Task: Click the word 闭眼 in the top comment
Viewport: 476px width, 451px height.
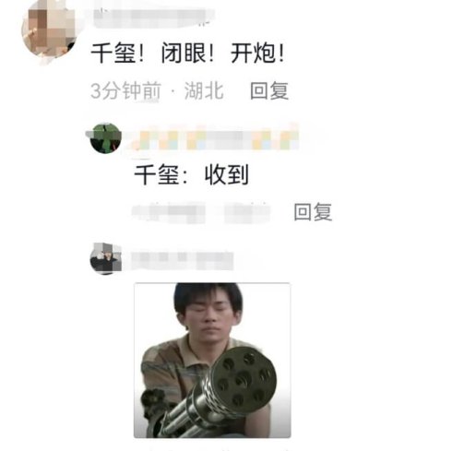Action: [184, 53]
